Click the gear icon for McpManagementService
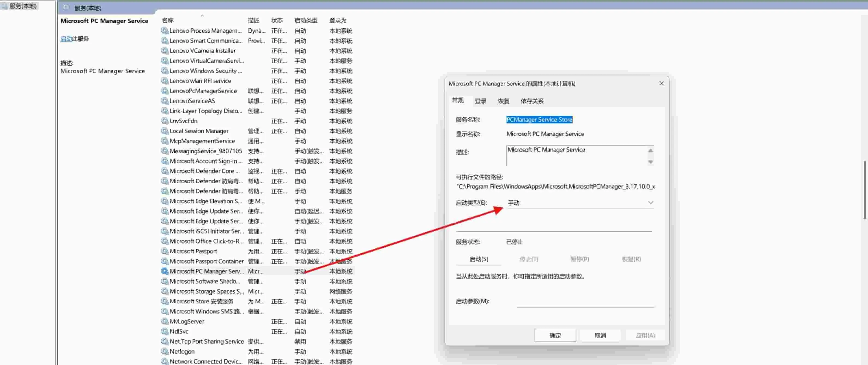Image resolution: width=868 pixels, height=365 pixels. coord(164,141)
